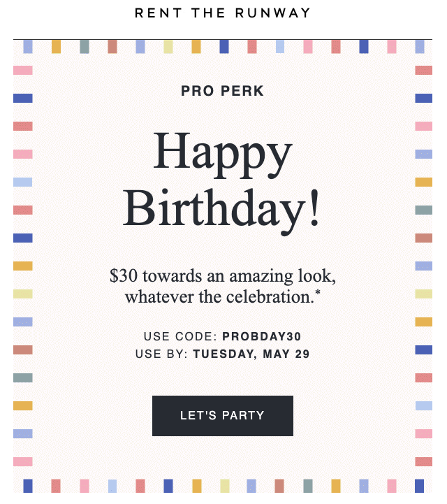Select the TUESDAY, MAY 29 expiry date
The width and height of the screenshot is (447, 504).
pyautogui.click(x=251, y=354)
